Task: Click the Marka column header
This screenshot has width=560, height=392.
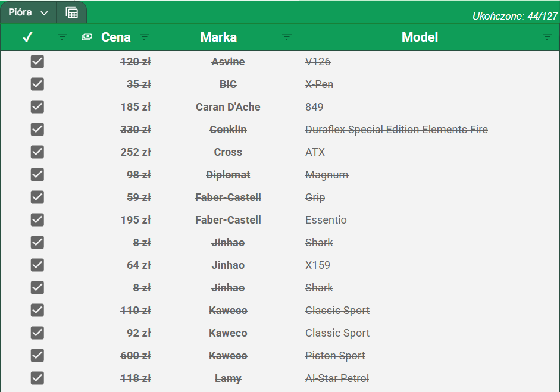Action: (218, 37)
